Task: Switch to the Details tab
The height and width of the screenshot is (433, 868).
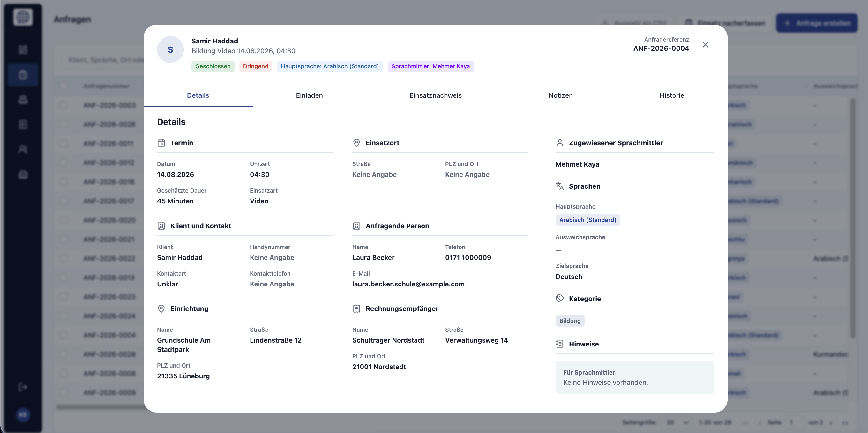Action: pos(198,95)
